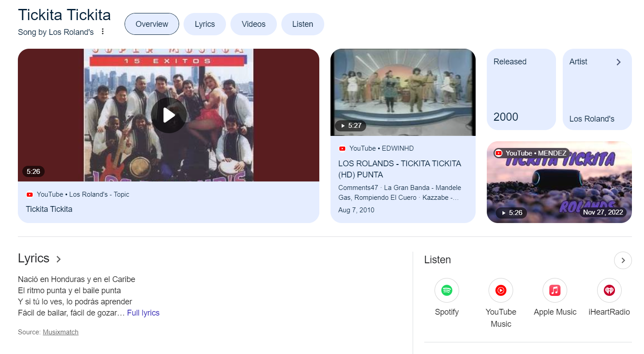The height and width of the screenshot is (354, 644).
Task: Click the 5:26 duration badge on MENDEZ video
Action: (511, 213)
